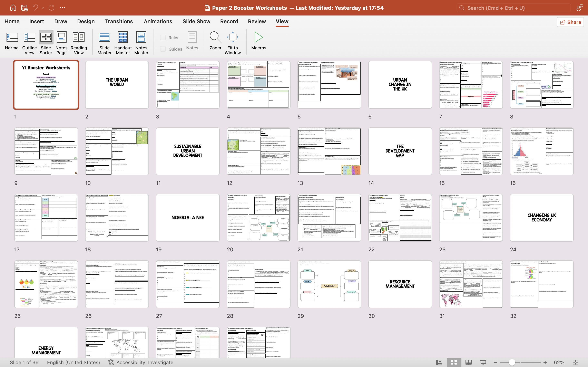Expand the Undo history dropdown arrow

43,8
